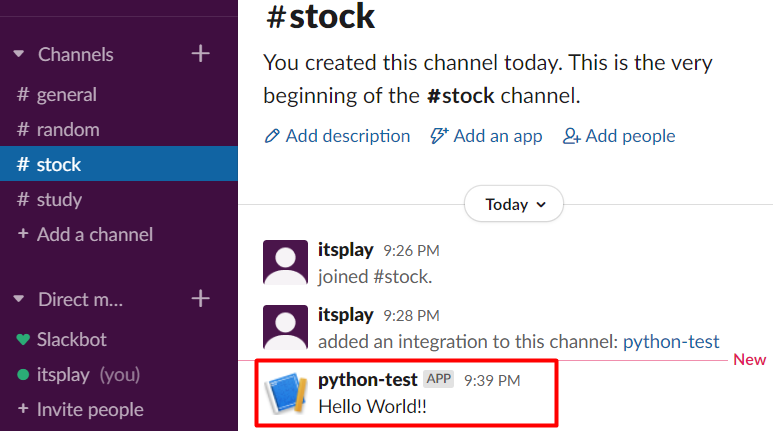Click the plus icon next to Channels
Screen dimensions: 773x431
click(201, 53)
